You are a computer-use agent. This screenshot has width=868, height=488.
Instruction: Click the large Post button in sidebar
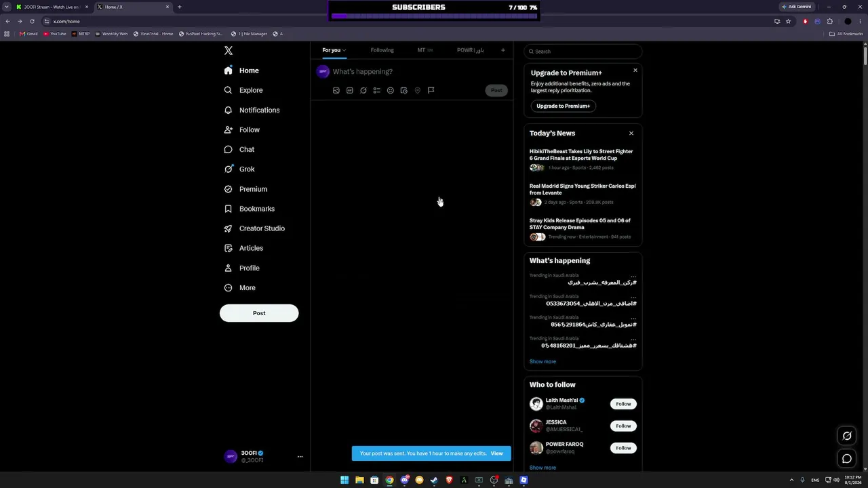tap(259, 313)
